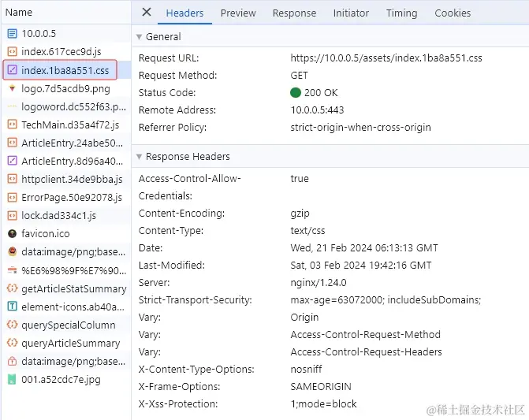529x420 pixels.
Task: Click the Access-Control-Request-Method Vary value
Action: (x=365, y=334)
